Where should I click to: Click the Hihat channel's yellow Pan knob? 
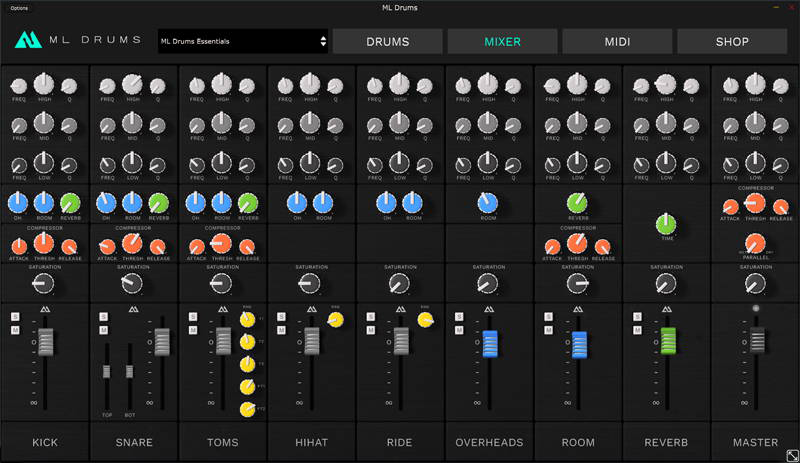point(335,320)
